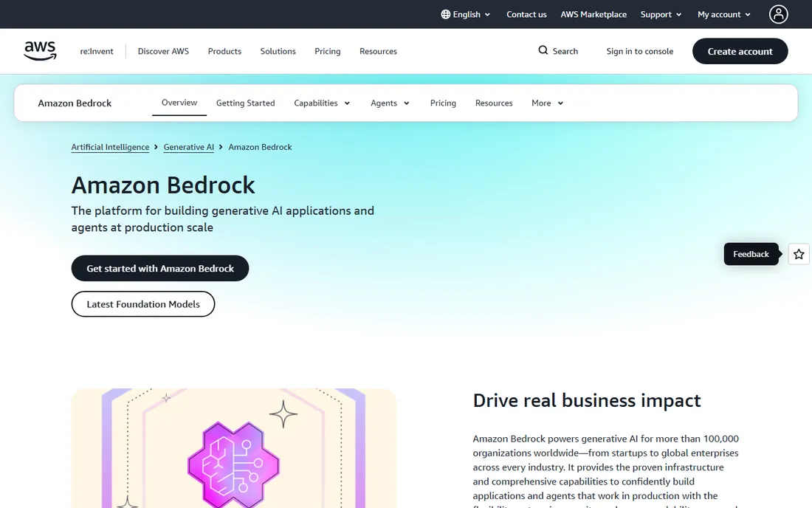This screenshot has width=812, height=508.
Task: Click Latest Foundation Models button
Action: [x=143, y=304]
